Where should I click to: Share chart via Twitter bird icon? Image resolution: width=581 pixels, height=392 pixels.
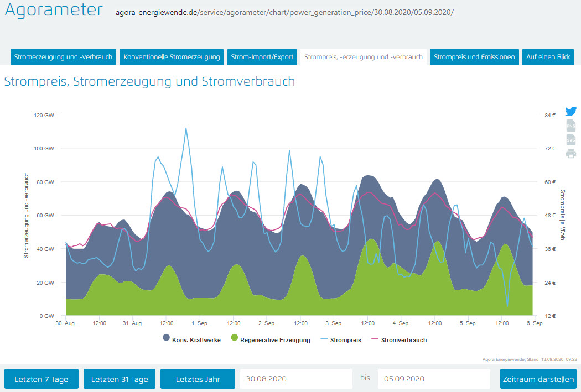[x=570, y=111]
